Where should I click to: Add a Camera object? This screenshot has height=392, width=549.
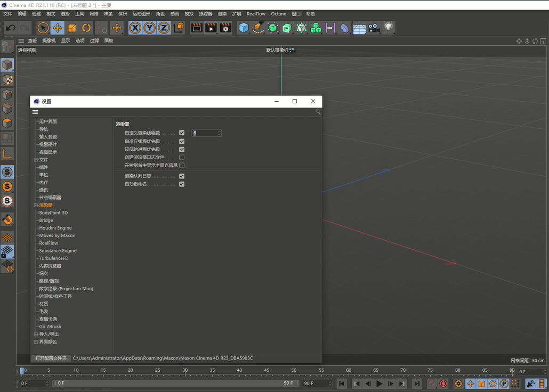[374, 28]
